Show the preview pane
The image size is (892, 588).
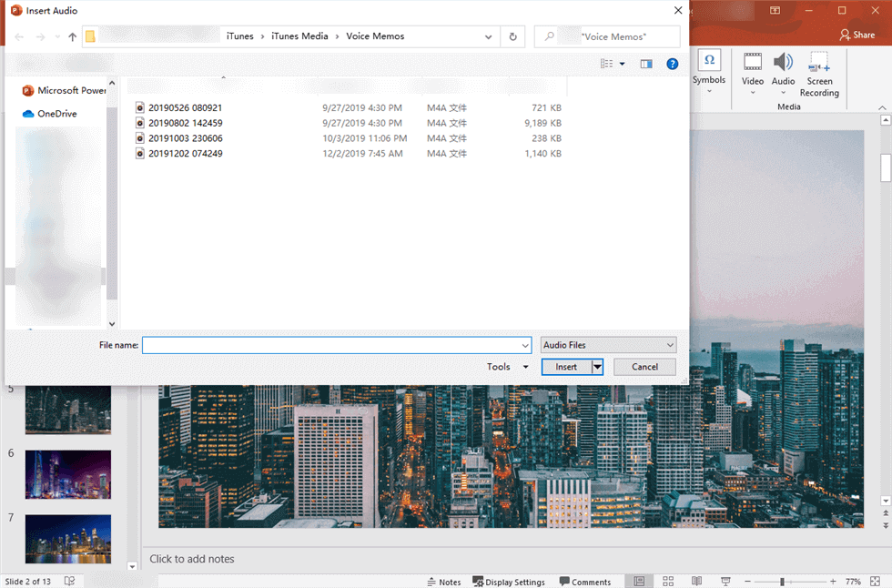click(x=646, y=64)
